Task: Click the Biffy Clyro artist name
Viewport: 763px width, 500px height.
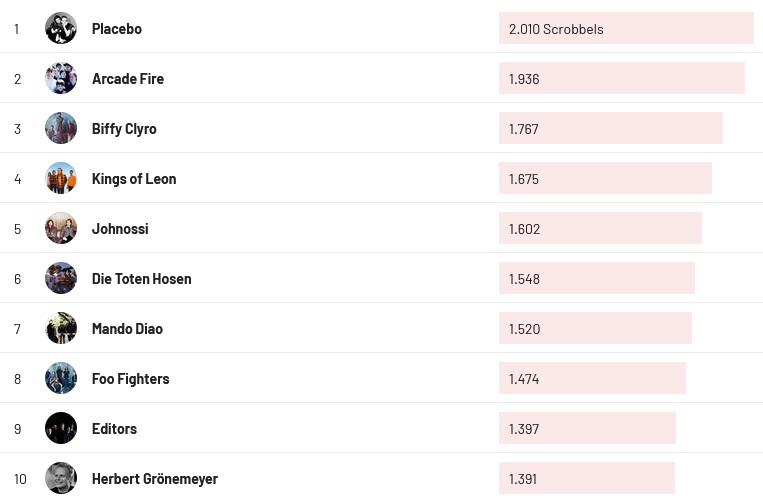Action: pos(124,129)
